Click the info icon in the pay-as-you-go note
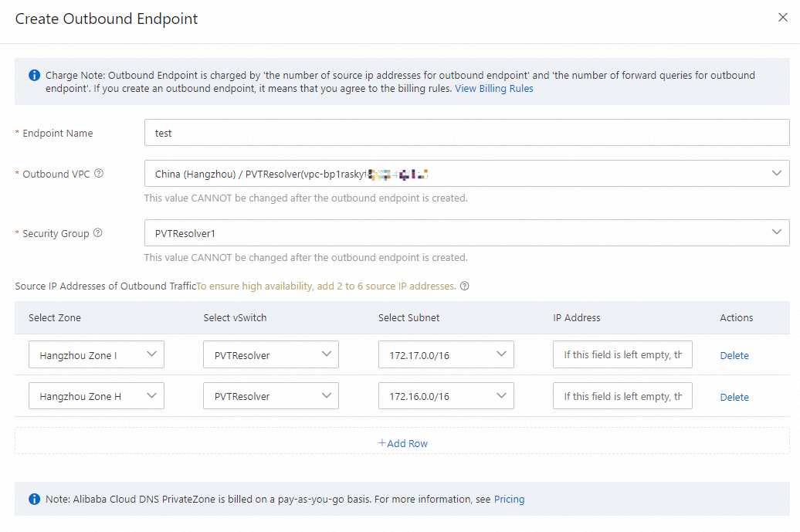This screenshot has height=532, width=800. tap(34, 500)
